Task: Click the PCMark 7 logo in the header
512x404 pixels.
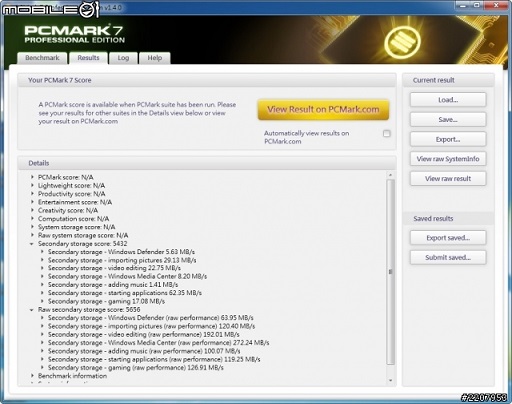Action: click(74, 34)
